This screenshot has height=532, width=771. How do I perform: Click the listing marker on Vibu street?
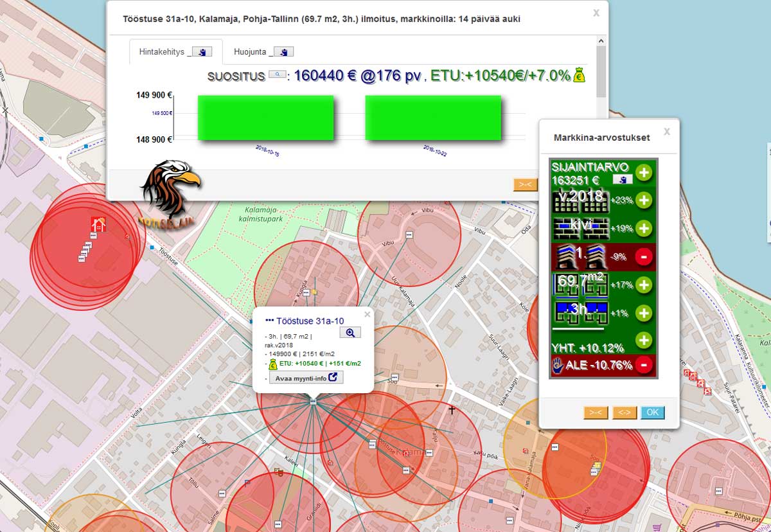(x=409, y=235)
